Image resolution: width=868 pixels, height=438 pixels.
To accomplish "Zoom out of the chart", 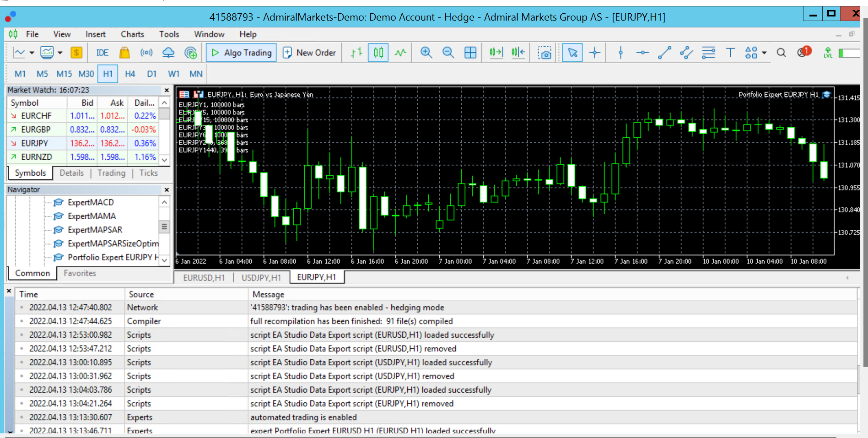I will pyautogui.click(x=448, y=53).
